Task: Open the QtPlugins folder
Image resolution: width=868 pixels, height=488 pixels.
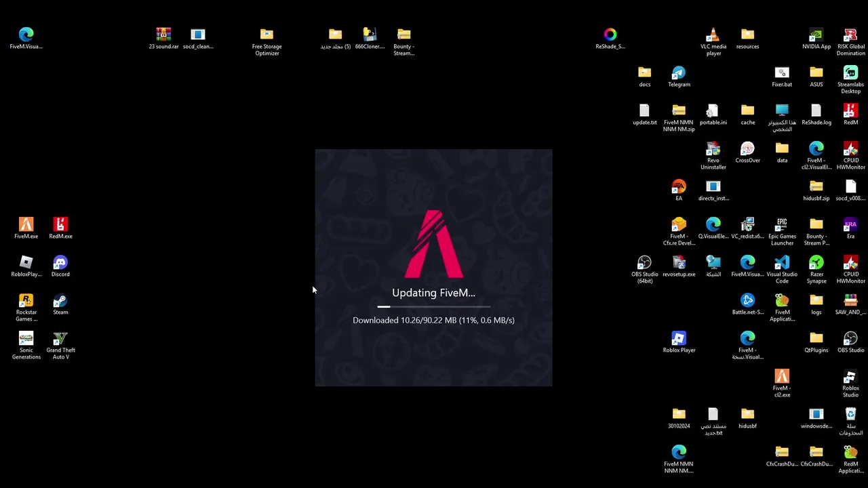Action: pos(816,342)
